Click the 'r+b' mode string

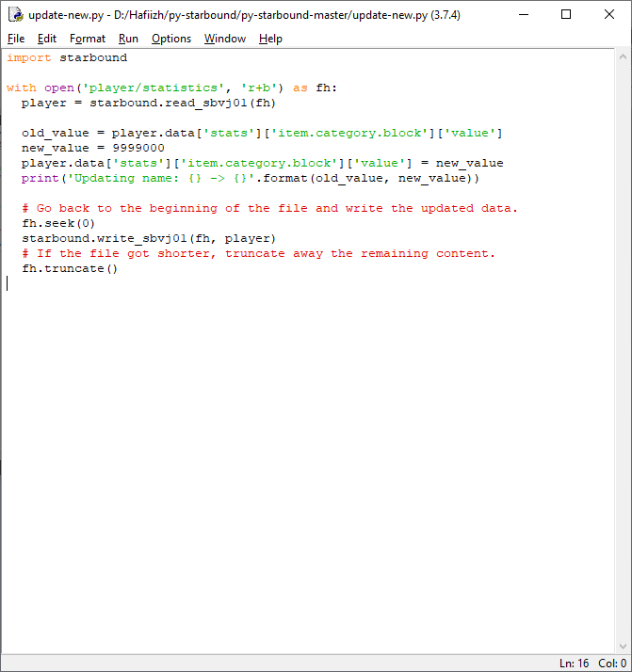tap(259, 88)
